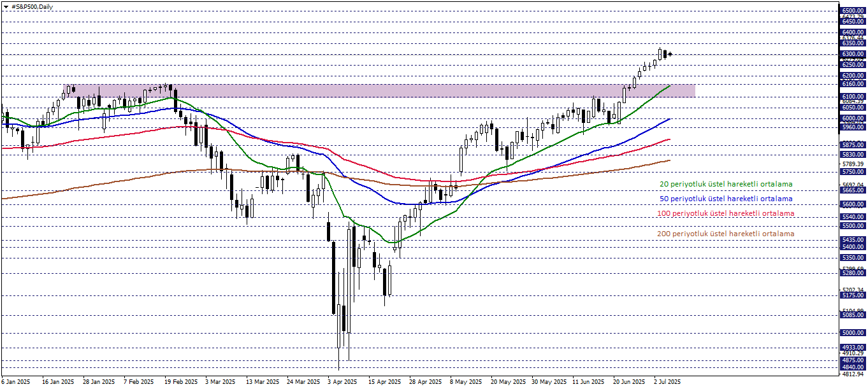Click the 6000.00 price level label
The width and height of the screenshot is (868, 389).
point(852,118)
